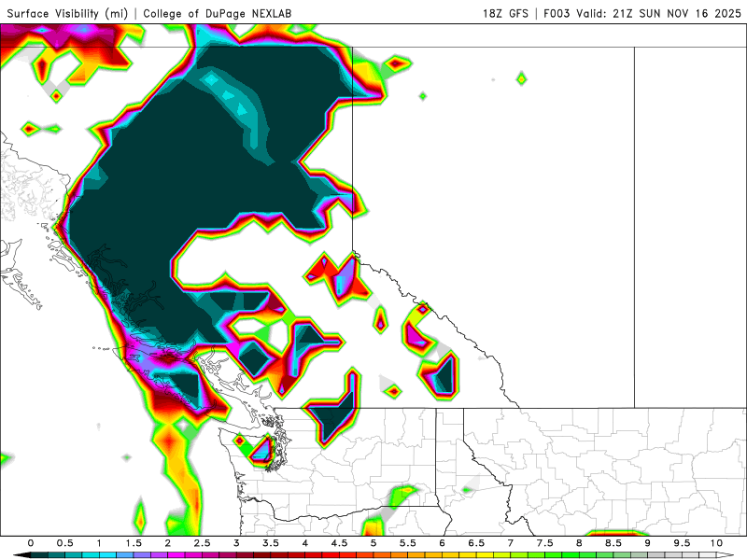Click the "1.5" label on the color scale
The image size is (747, 560).
point(134,543)
